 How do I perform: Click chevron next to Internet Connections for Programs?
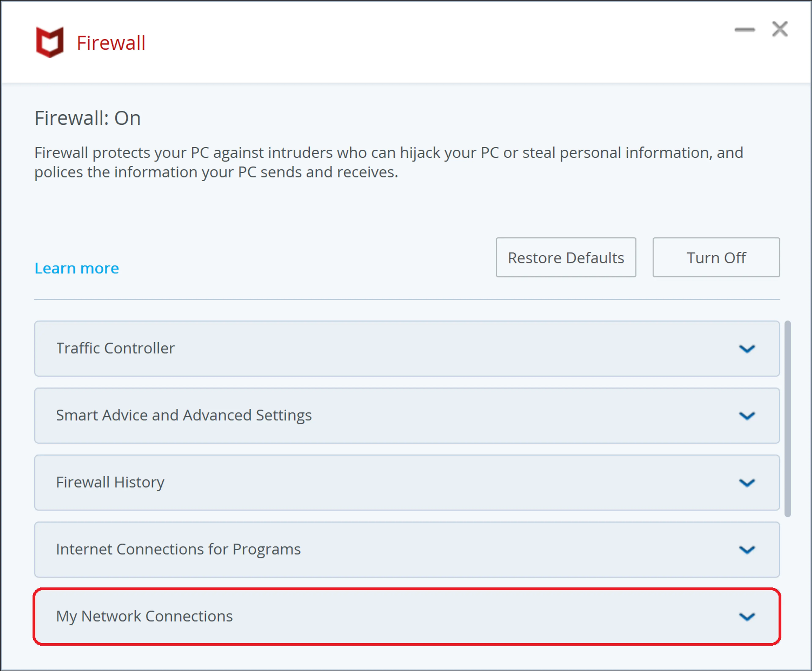click(x=747, y=550)
